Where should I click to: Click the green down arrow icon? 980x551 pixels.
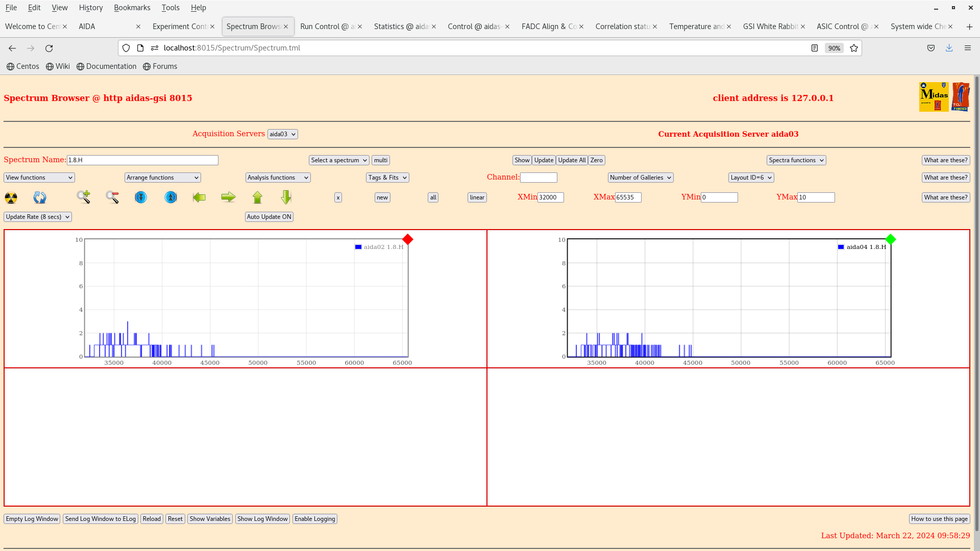point(286,197)
